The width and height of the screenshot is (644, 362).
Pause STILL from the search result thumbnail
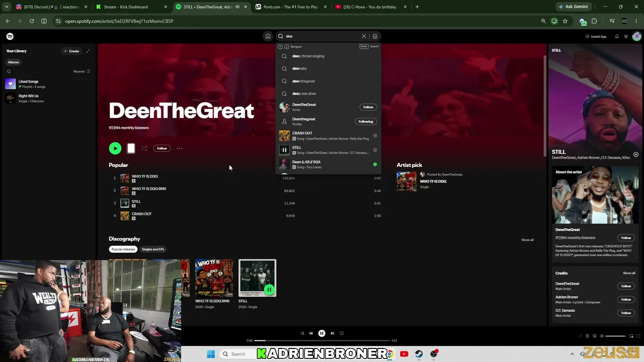point(284,150)
